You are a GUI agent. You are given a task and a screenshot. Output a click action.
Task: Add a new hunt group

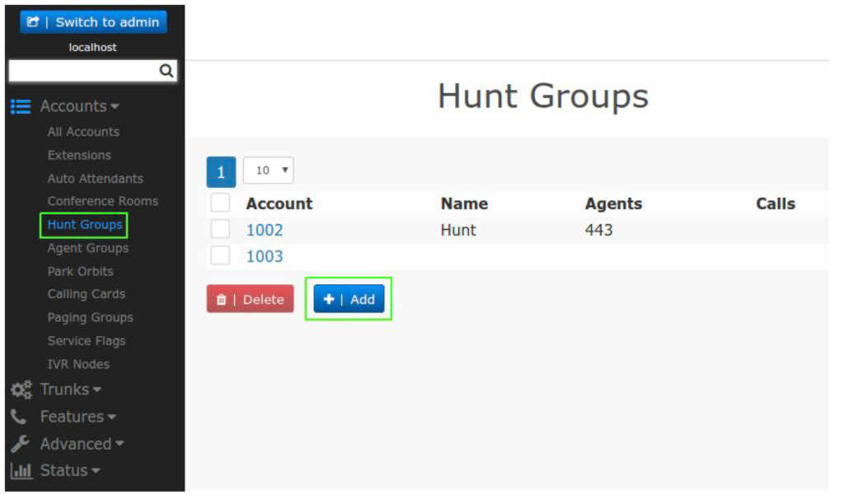(x=349, y=300)
